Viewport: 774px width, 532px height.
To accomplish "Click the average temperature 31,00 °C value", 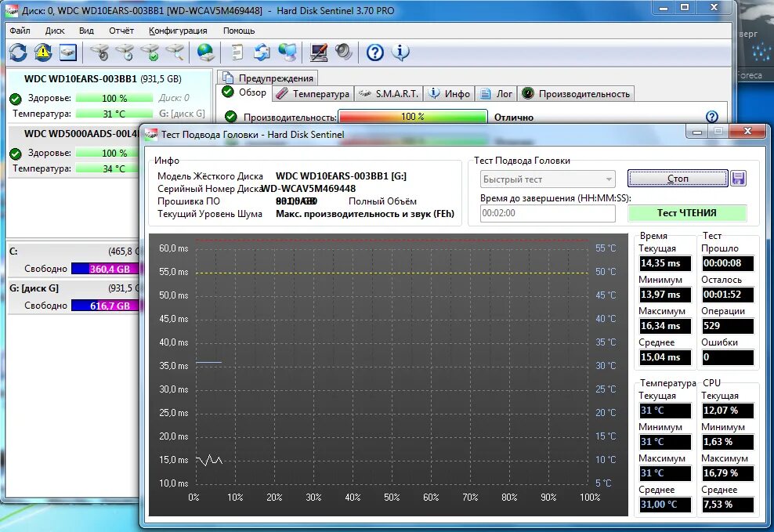I will [665, 505].
